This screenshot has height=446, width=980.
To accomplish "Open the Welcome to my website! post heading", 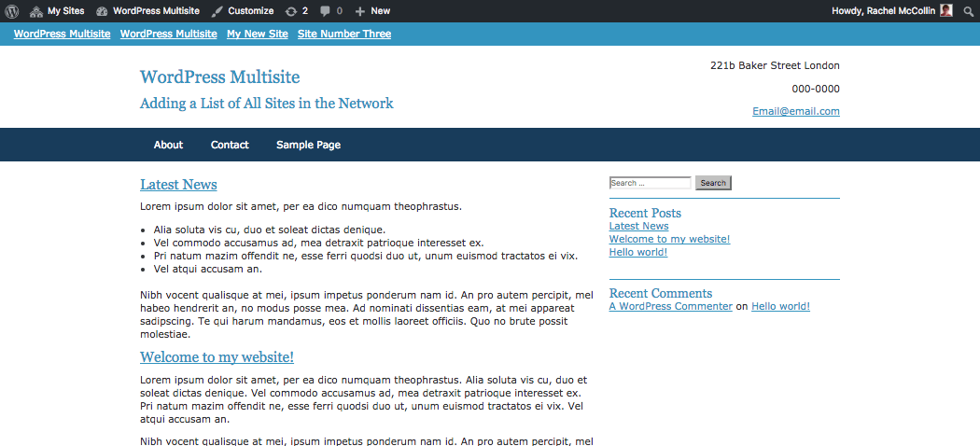I will pos(217,357).
